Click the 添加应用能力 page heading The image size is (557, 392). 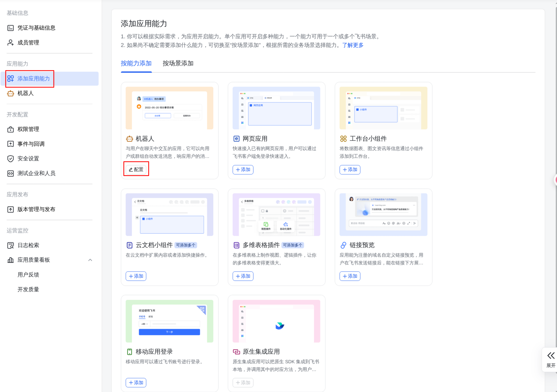click(x=144, y=24)
